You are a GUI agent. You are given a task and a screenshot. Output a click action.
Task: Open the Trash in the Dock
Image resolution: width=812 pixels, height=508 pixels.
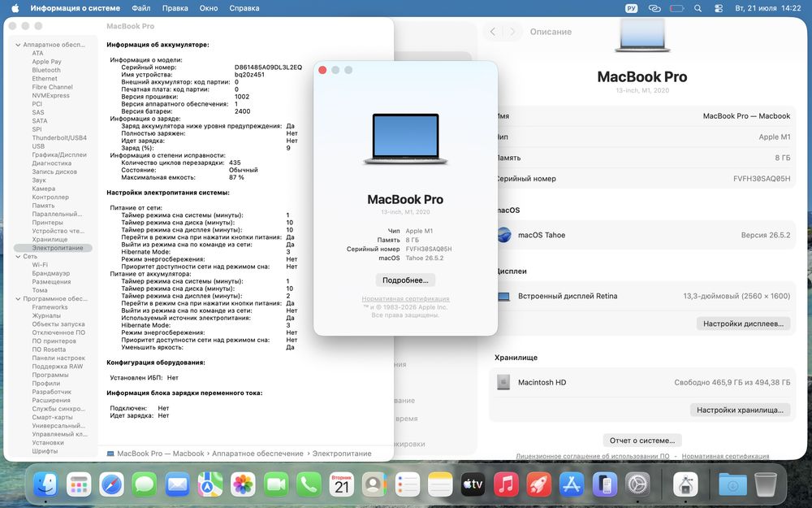pos(766,485)
